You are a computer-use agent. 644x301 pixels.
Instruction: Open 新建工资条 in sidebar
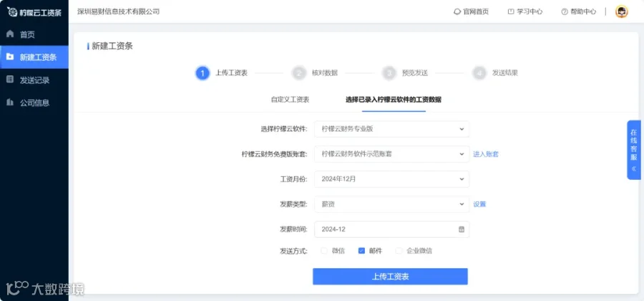point(34,57)
